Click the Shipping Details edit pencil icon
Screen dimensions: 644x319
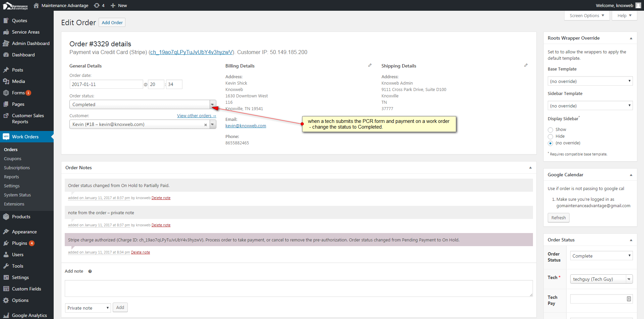(x=526, y=65)
